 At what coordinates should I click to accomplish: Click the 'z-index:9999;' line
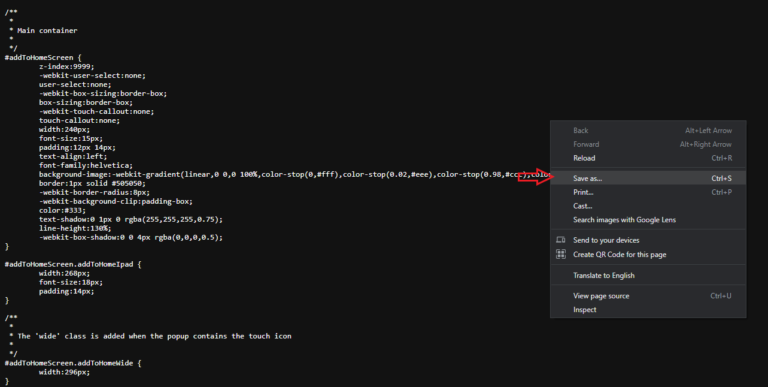[67, 66]
